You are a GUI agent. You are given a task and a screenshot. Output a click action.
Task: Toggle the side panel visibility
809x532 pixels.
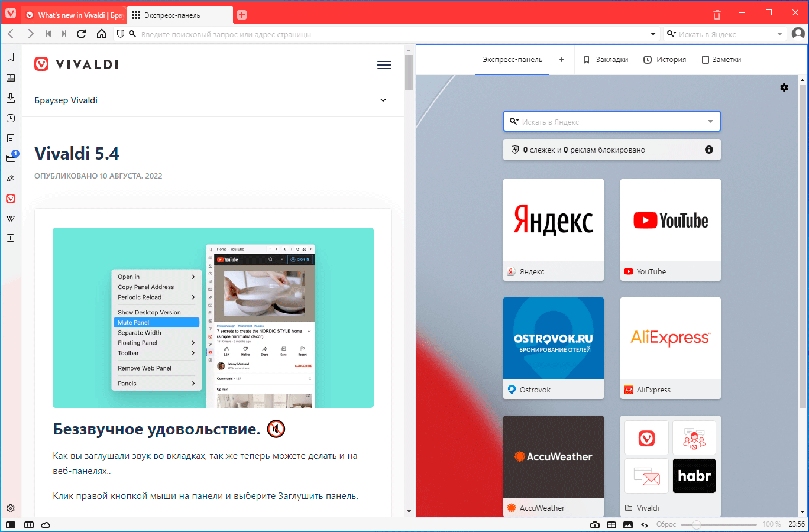tap(11, 525)
